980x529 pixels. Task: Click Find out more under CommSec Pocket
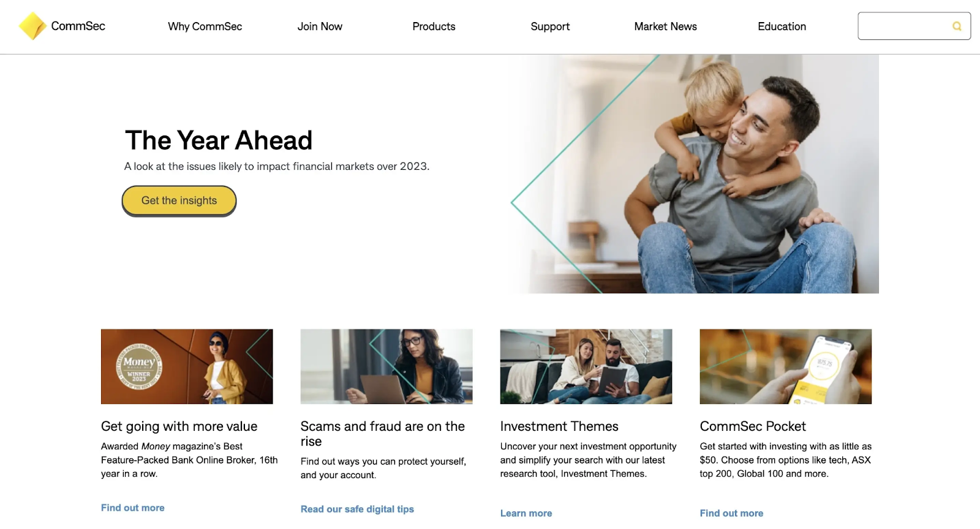click(x=731, y=513)
